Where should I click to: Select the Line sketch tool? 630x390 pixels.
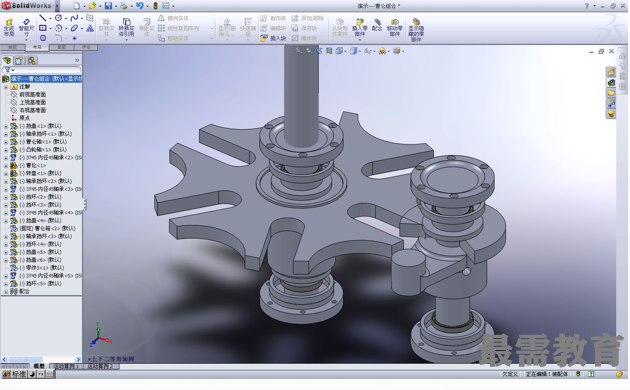43,18
